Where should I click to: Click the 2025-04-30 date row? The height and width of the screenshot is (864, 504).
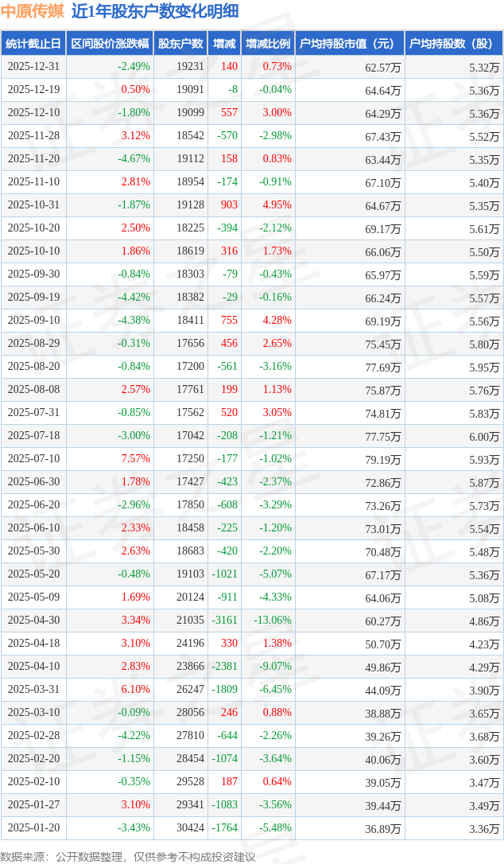click(x=33, y=621)
